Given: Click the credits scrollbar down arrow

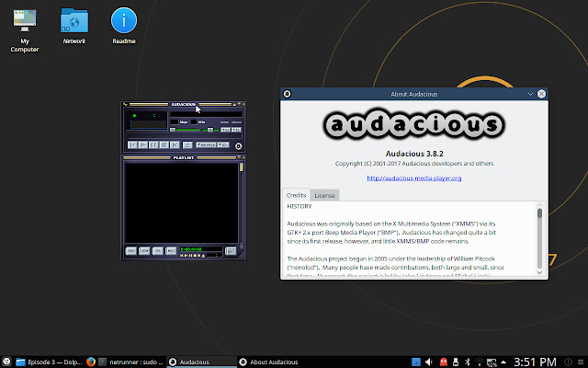Looking at the screenshot, I should point(539,272).
